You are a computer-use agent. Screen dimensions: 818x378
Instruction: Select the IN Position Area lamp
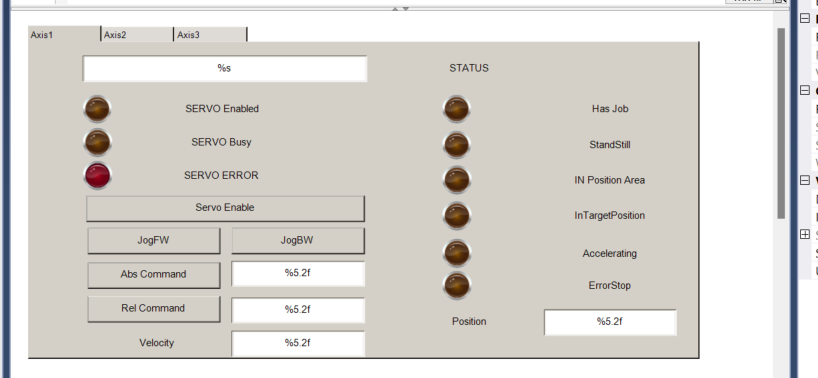point(456,180)
